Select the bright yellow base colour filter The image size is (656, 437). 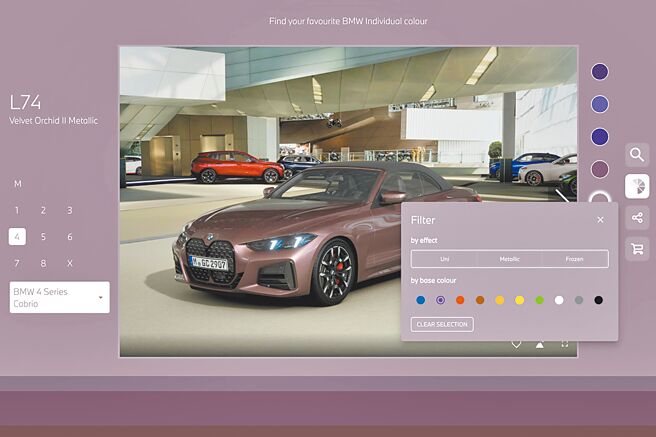point(520,300)
